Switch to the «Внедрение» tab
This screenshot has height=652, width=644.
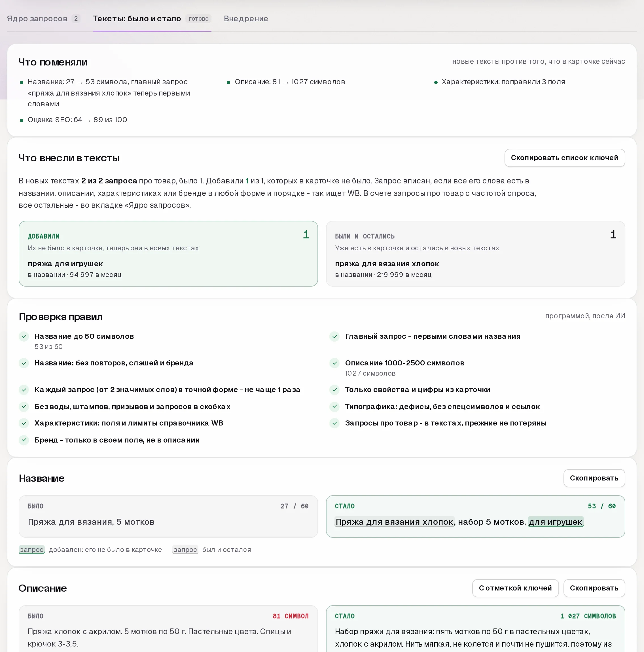coord(246,18)
